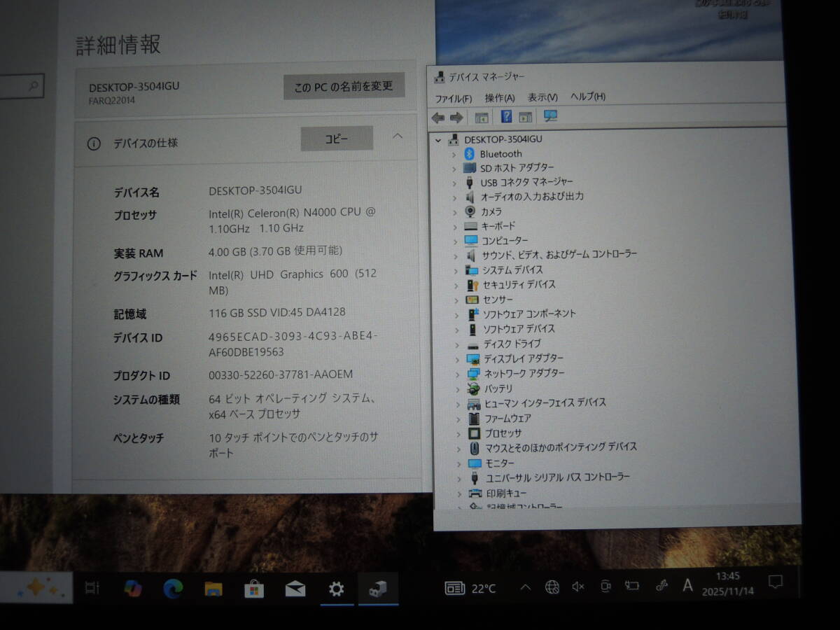Select the Bluetooth device category
Image resolution: width=840 pixels, height=630 pixels.
(x=500, y=153)
